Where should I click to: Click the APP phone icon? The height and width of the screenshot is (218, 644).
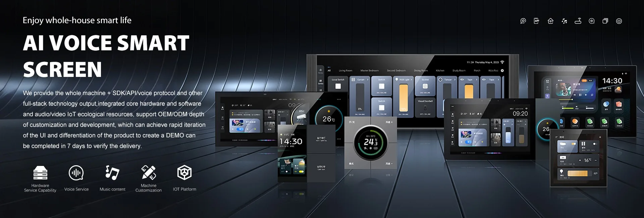(537, 21)
